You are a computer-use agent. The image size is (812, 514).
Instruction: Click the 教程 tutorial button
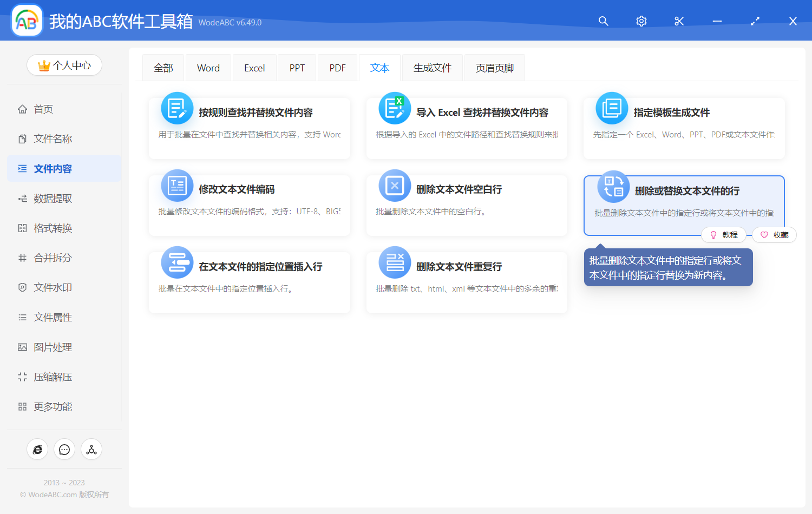coord(724,235)
